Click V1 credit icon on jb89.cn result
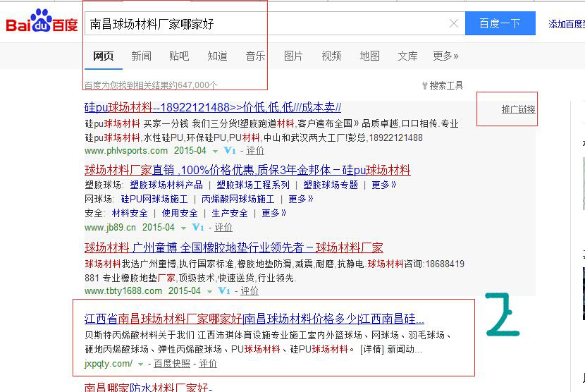This screenshot has height=392, width=585. click(x=198, y=227)
